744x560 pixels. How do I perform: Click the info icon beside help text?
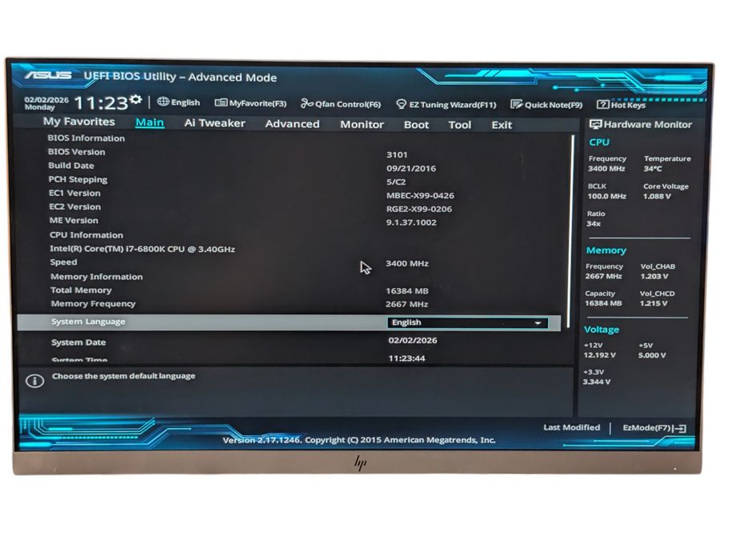click(x=34, y=381)
